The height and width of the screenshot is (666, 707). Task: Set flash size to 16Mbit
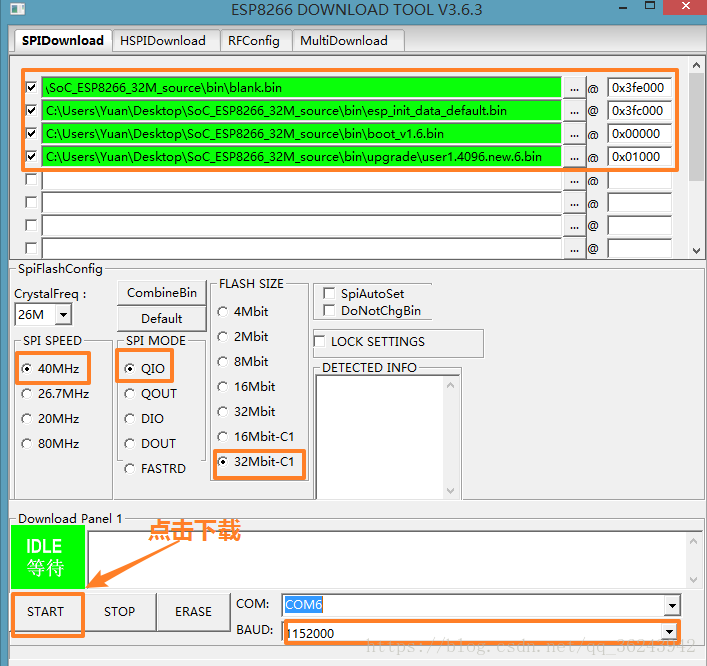pos(222,386)
